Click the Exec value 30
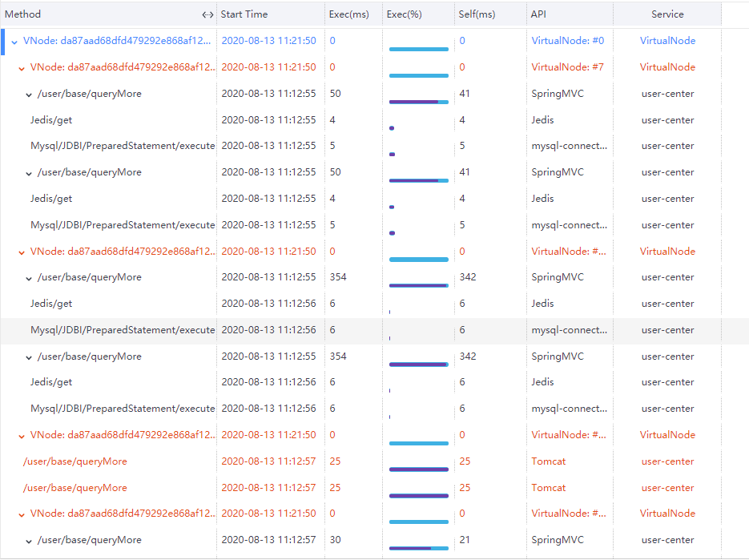749x560 pixels. tap(336, 539)
